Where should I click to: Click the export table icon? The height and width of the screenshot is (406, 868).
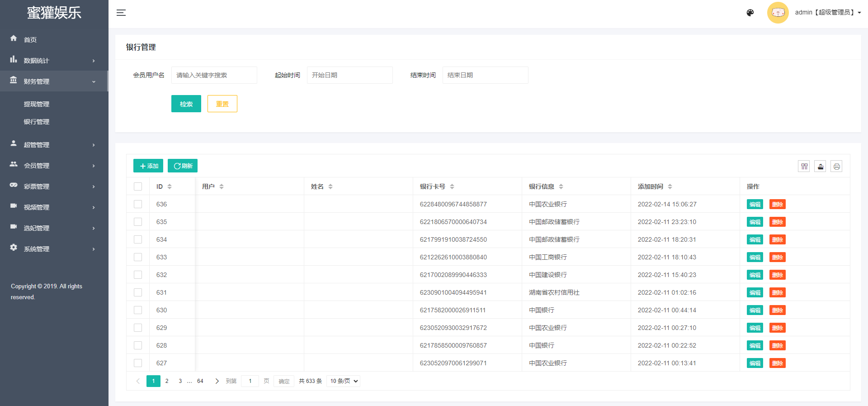(x=820, y=167)
